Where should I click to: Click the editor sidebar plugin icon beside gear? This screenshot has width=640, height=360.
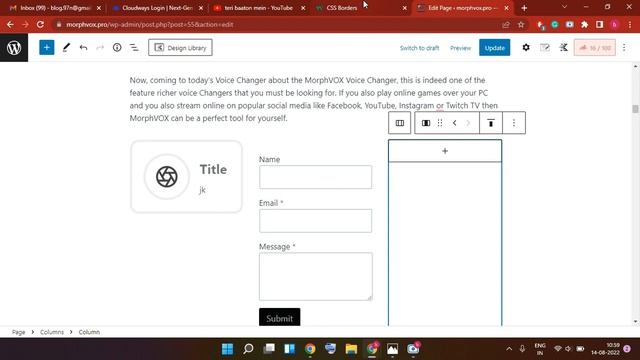coord(544,48)
